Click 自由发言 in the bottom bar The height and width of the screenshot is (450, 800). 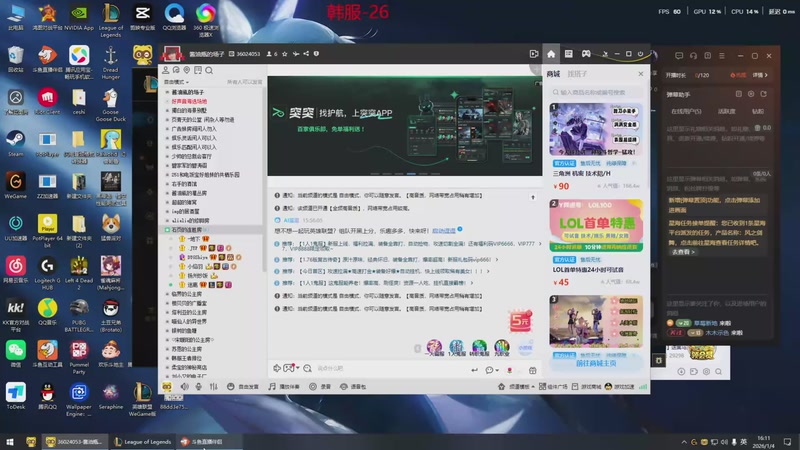(243, 387)
